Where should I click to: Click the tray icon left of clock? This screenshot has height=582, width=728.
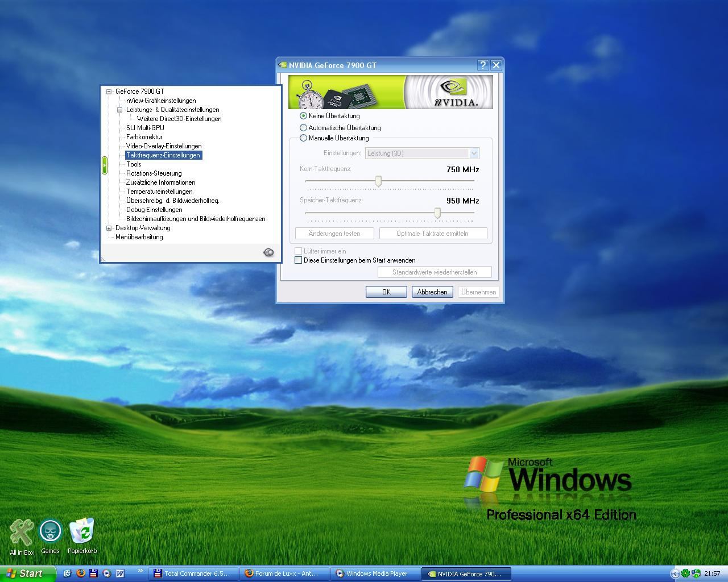click(696, 573)
